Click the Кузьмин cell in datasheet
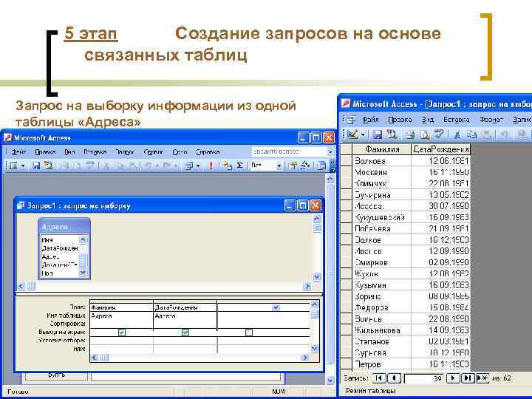Screen dimensions: 532x399 click(382, 285)
